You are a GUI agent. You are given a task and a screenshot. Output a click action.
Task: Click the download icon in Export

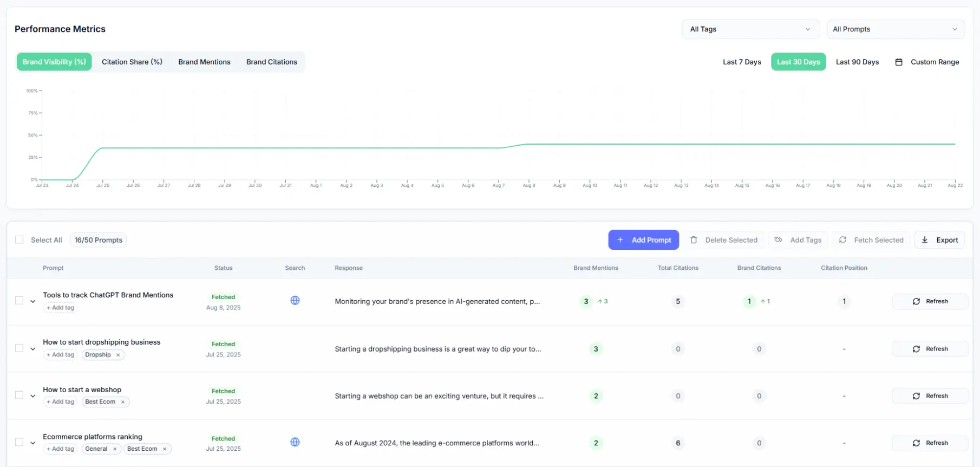(925, 240)
